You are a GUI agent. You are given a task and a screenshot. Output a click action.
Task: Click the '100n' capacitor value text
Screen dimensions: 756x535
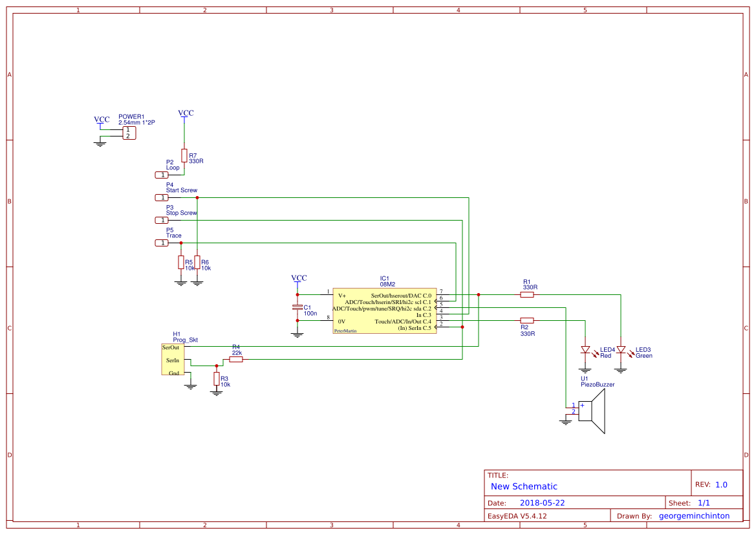coord(310,314)
